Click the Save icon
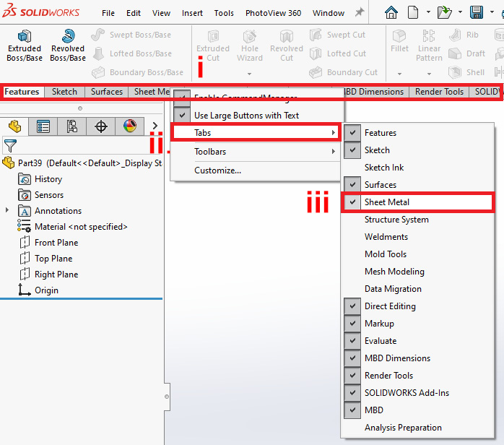 coord(477,12)
